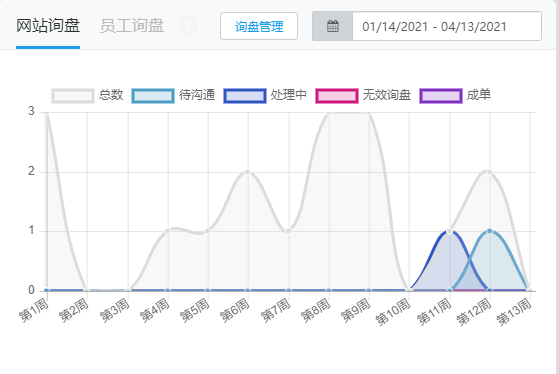Image resolution: width=559 pixels, height=374 pixels.
Task: Click the 总数 data point at 第12周
Action: coord(489,172)
